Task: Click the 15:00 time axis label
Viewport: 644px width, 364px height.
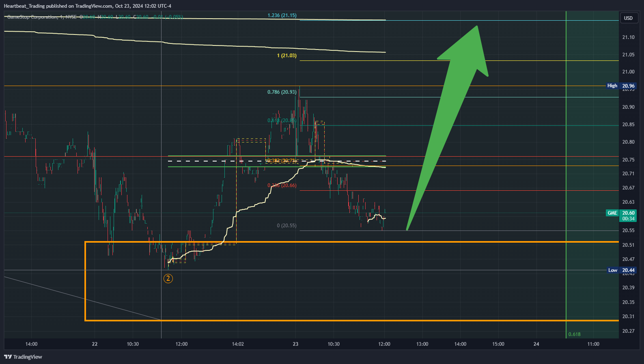Action: pos(498,344)
